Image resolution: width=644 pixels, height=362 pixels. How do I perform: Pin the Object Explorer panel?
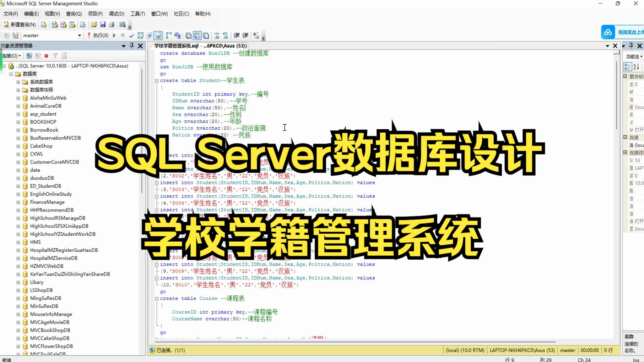132,46
